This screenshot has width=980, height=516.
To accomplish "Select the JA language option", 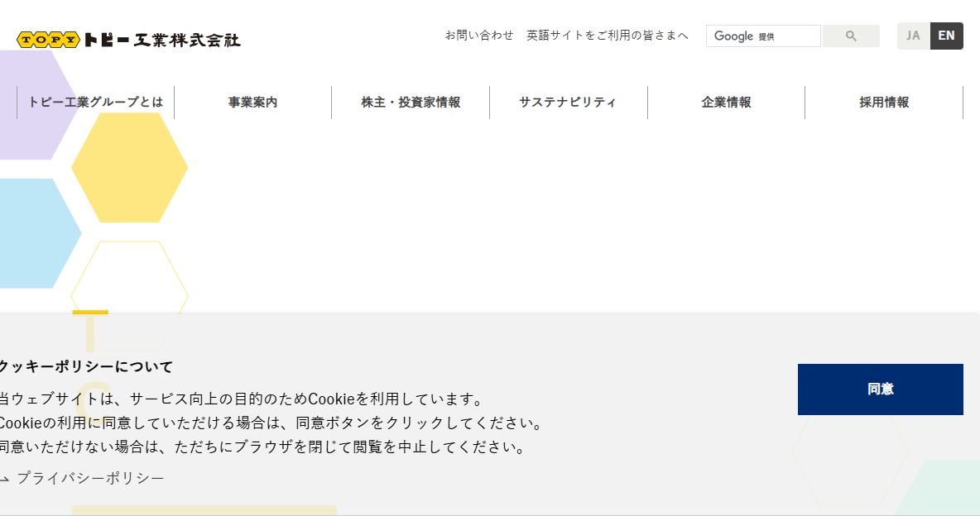I will [x=913, y=36].
